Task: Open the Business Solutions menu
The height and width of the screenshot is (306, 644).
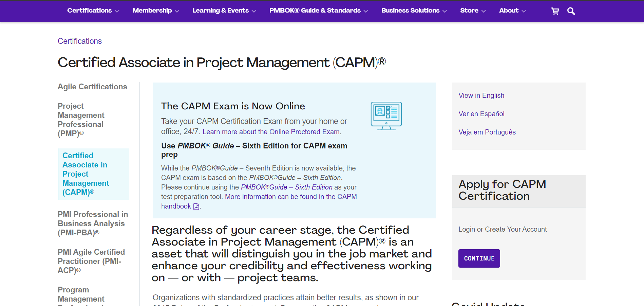Action: [x=410, y=11]
